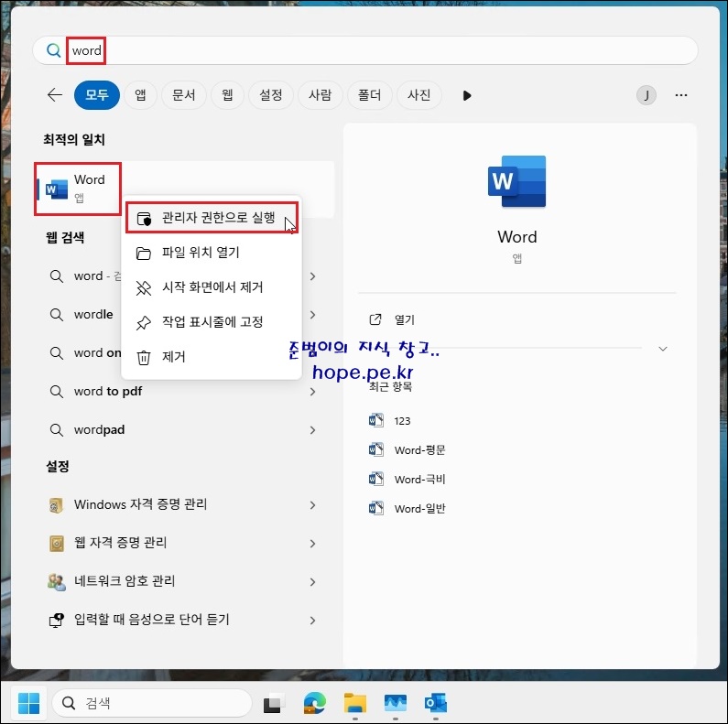This screenshot has width=728, height=724.
Task: Open recent document Word-극비
Action: [419, 480]
